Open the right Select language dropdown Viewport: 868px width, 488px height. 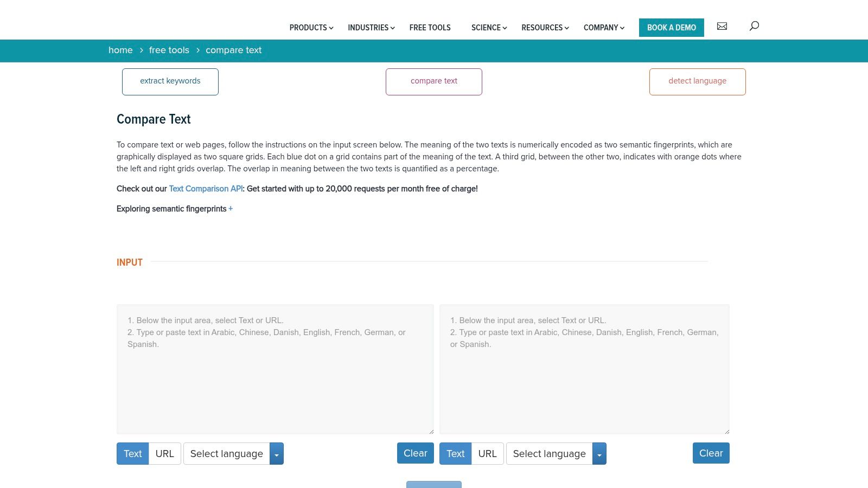pos(549,454)
